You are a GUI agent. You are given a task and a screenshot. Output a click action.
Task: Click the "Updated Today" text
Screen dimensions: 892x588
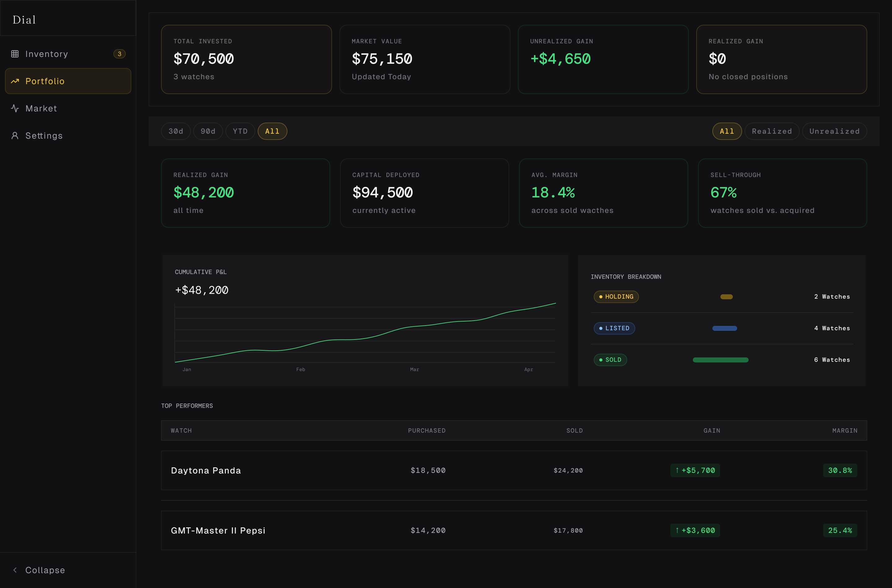381,76
